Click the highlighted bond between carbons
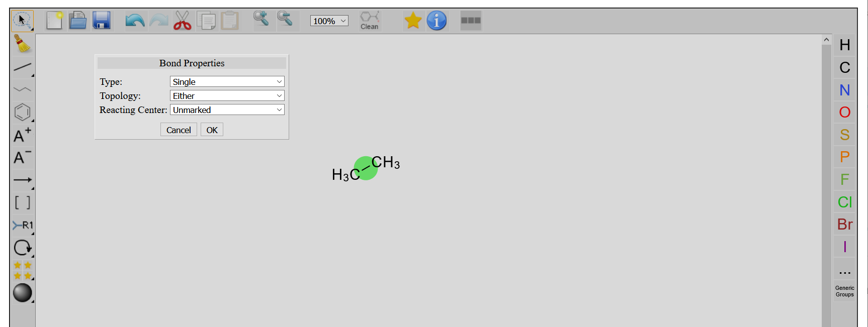 [x=366, y=168]
